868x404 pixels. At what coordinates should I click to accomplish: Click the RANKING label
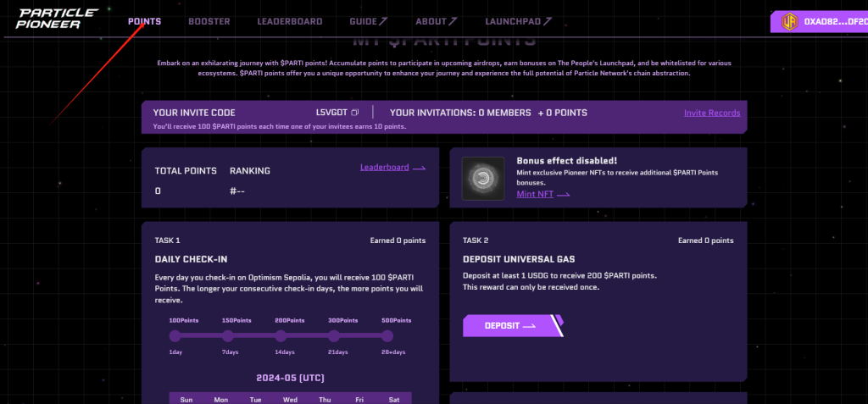click(x=250, y=171)
